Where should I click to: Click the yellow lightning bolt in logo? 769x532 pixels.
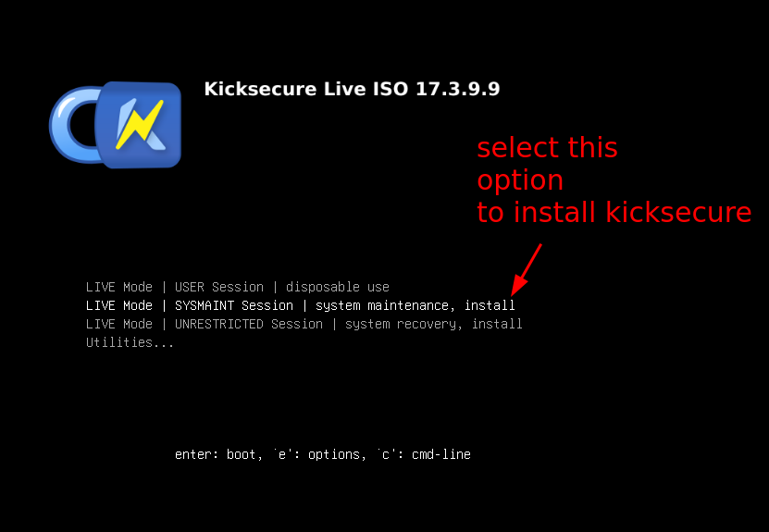click(140, 125)
